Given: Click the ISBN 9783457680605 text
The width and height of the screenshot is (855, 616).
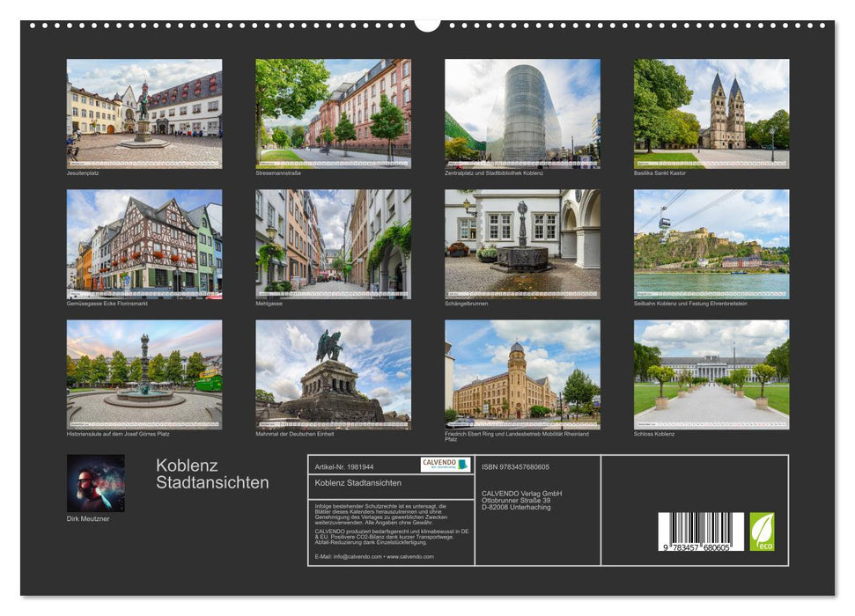Looking at the screenshot, I should 515,466.
